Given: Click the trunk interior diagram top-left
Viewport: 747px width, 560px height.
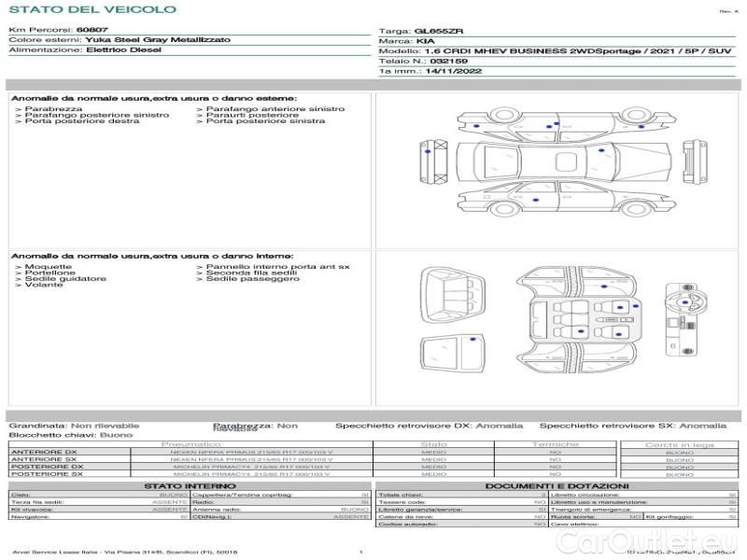Looking at the screenshot, I should pyautogui.click(x=451, y=292).
